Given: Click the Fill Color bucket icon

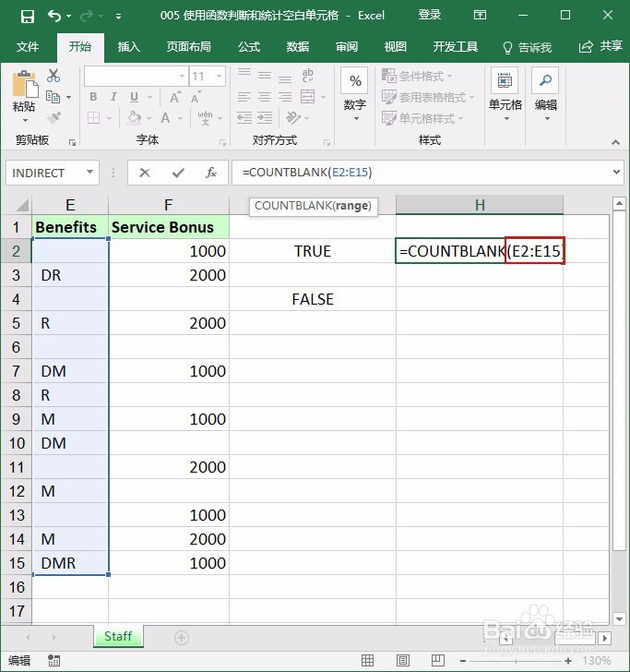Looking at the screenshot, I should pos(134,117).
